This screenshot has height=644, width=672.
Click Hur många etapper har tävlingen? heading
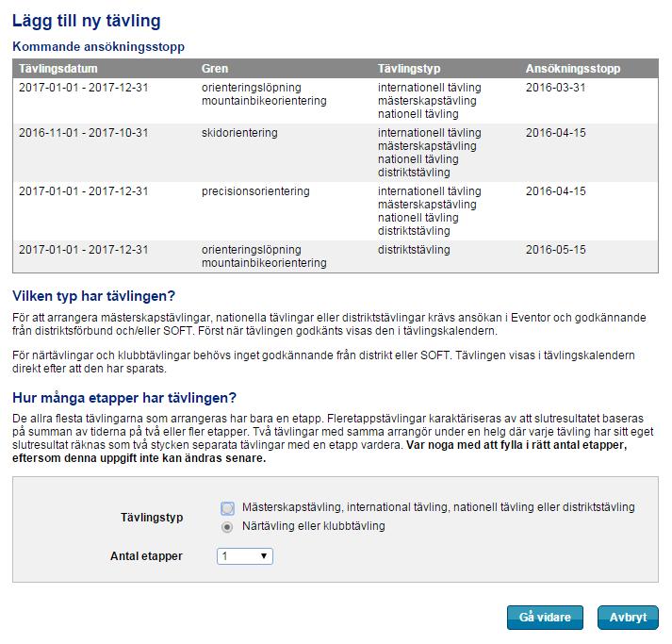(124, 398)
